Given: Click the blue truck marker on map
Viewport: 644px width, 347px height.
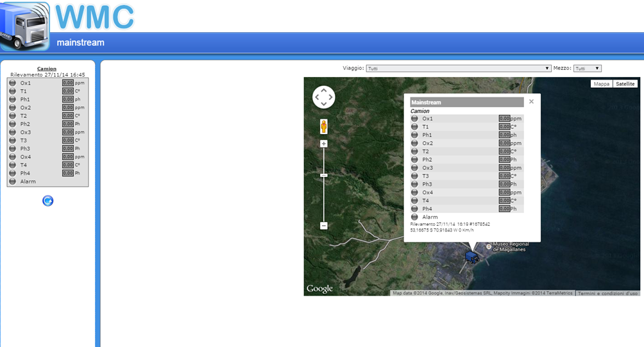Looking at the screenshot, I should point(471,257).
